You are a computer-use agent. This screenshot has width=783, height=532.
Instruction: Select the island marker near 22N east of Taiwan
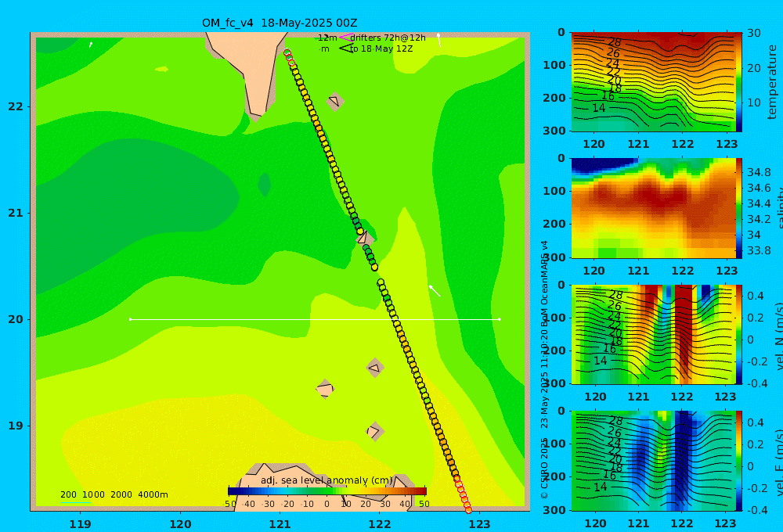(x=335, y=102)
